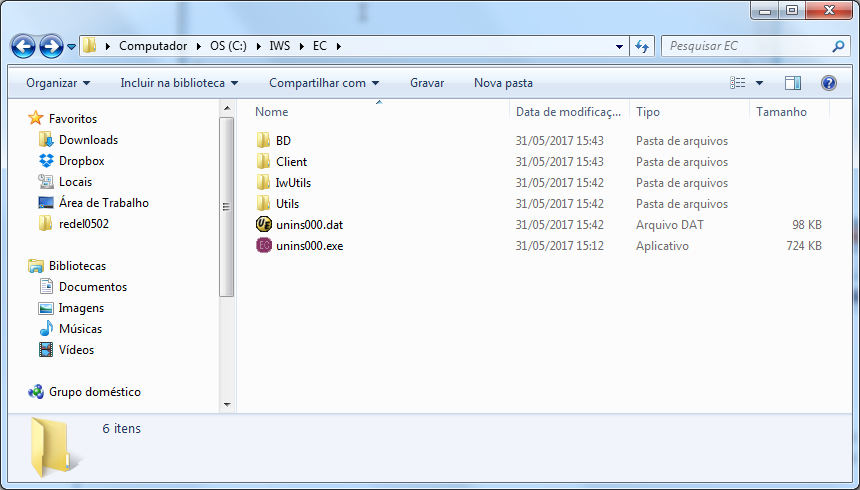Viewport: 860px width, 490px height.
Task: Click the Arquivo DAT type cell
Action: click(x=670, y=225)
